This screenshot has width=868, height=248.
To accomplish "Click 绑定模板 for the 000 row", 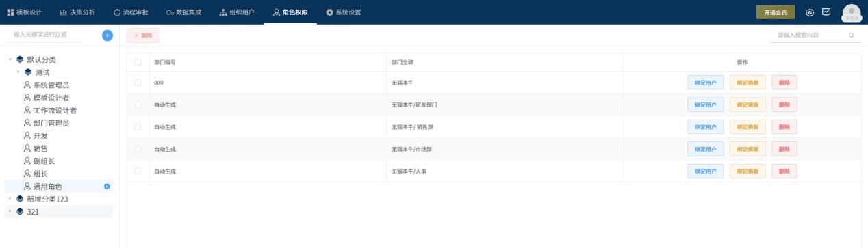I will pos(748,83).
